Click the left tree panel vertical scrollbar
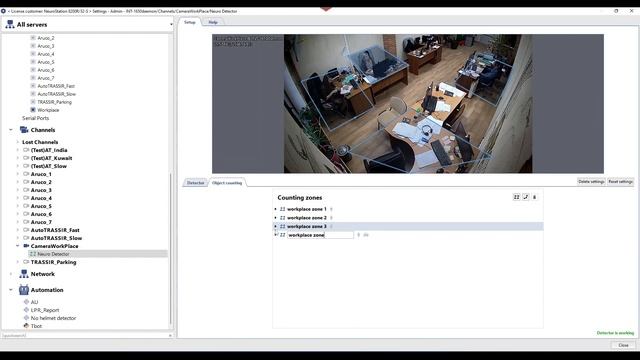 [171, 248]
